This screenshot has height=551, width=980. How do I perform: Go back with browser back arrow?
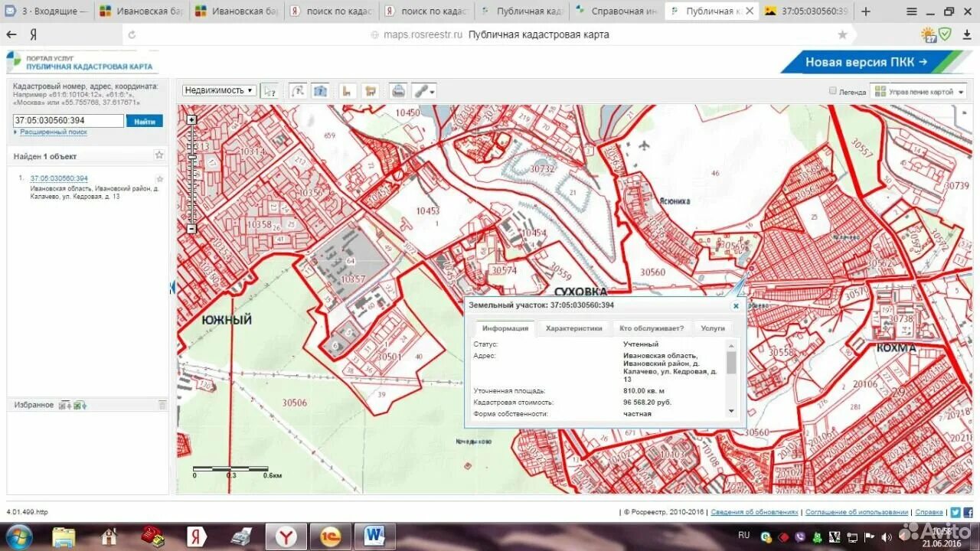(11, 34)
